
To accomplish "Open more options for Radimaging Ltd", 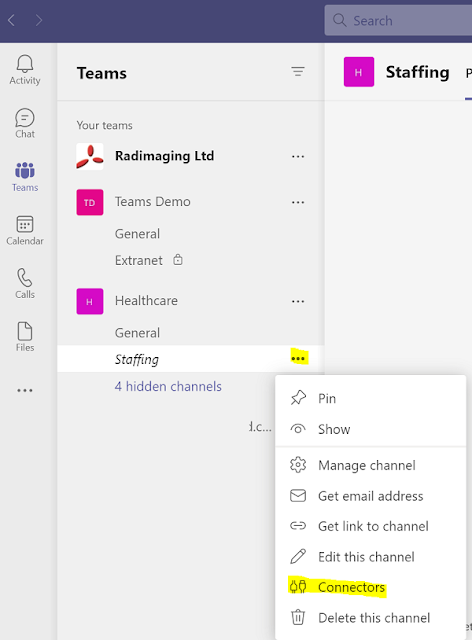I will (298, 156).
